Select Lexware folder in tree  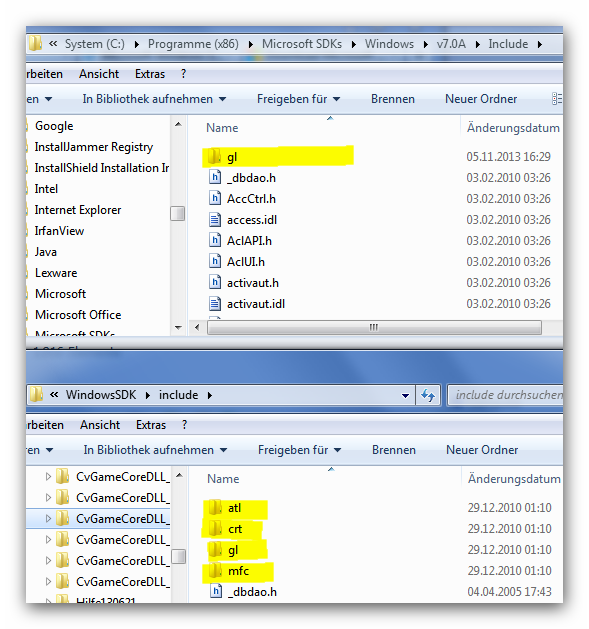pyautogui.click(x=56, y=273)
